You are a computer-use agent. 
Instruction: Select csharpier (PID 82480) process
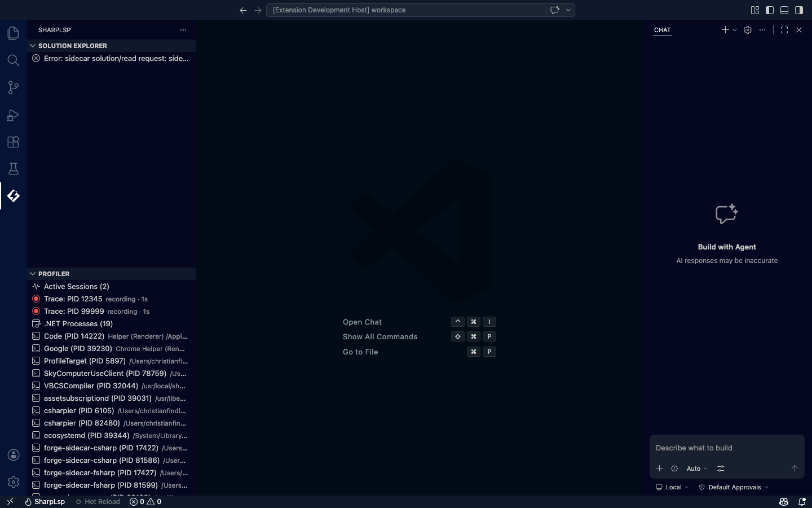point(111,423)
